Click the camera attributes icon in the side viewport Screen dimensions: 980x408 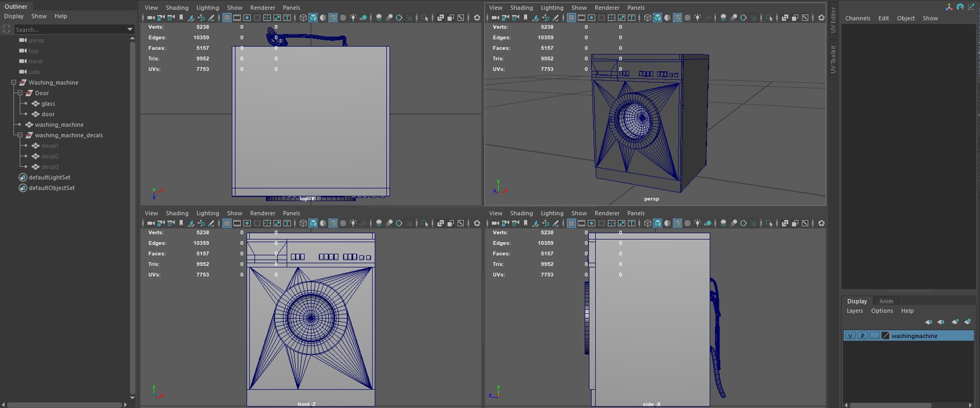pyautogui.click(x=516, y=223)
